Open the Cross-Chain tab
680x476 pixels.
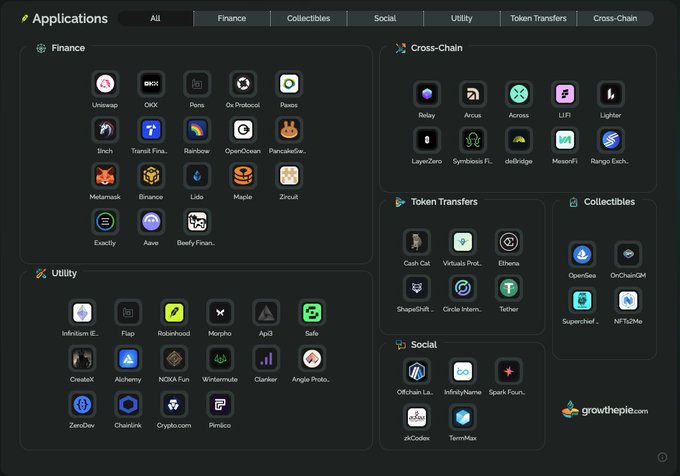pos(615,18)
